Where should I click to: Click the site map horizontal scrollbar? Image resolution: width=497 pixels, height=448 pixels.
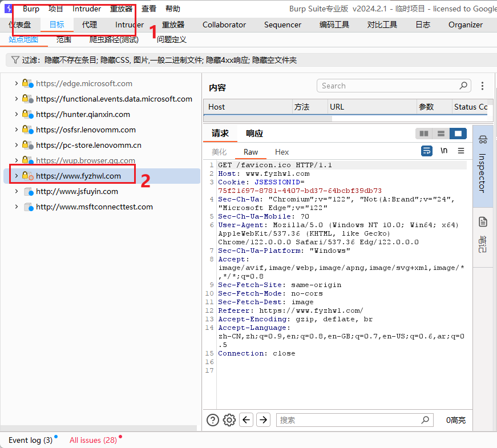(x=99, y=428)
